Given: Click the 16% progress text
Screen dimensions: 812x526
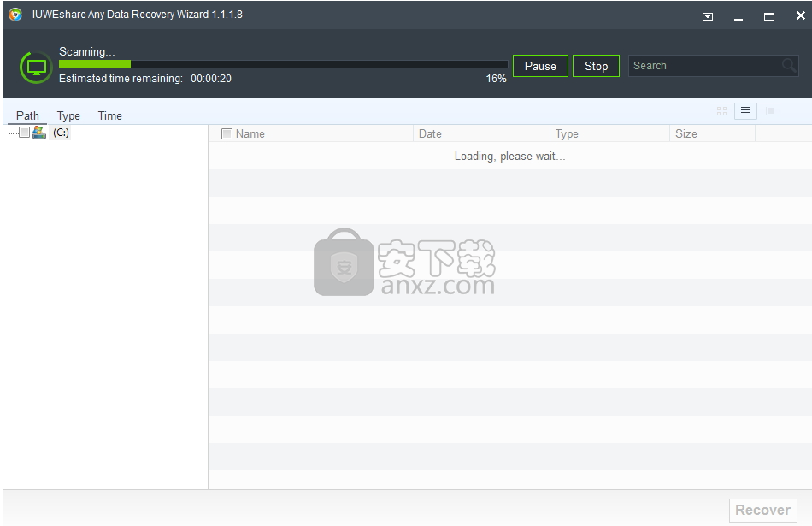Looking at the screenshot, I should tap(496, 79).
